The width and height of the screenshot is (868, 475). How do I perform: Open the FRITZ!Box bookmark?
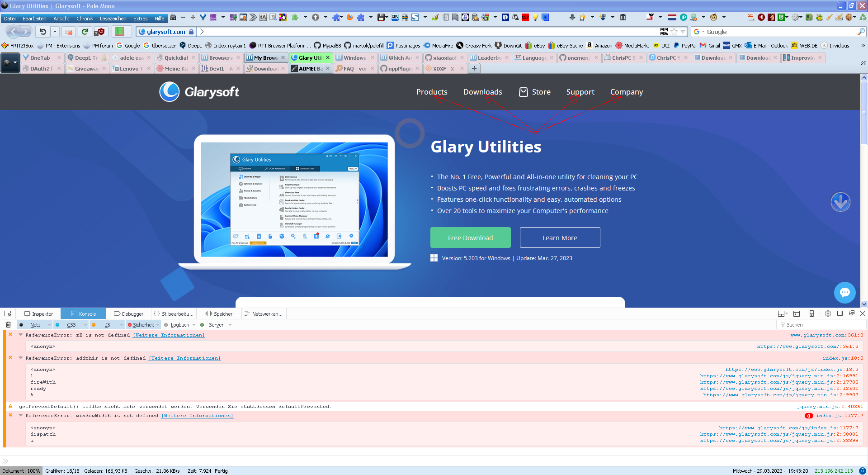(18, 46)
